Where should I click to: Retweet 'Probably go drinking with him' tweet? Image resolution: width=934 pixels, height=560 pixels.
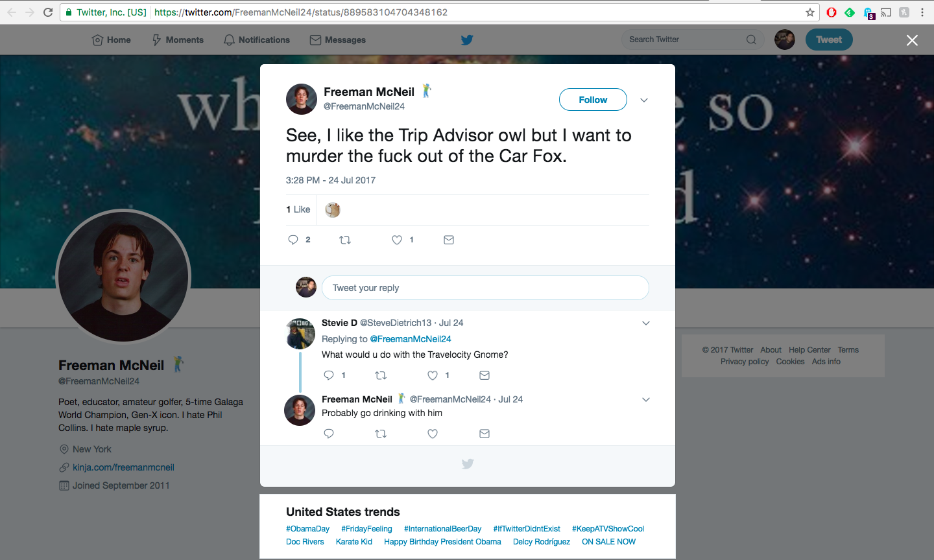[x=381, y=434]
